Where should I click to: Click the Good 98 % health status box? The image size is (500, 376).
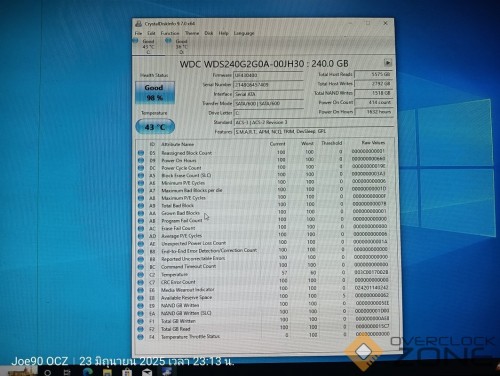(x=155, y=93)
